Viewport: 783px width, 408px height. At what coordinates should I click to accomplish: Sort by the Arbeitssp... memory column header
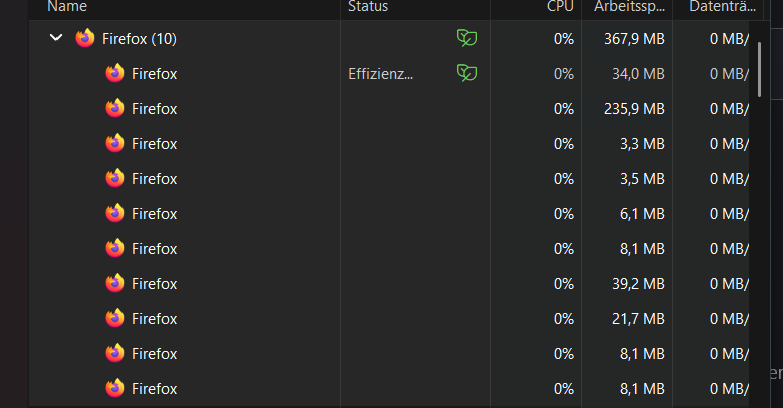point(627,7)
